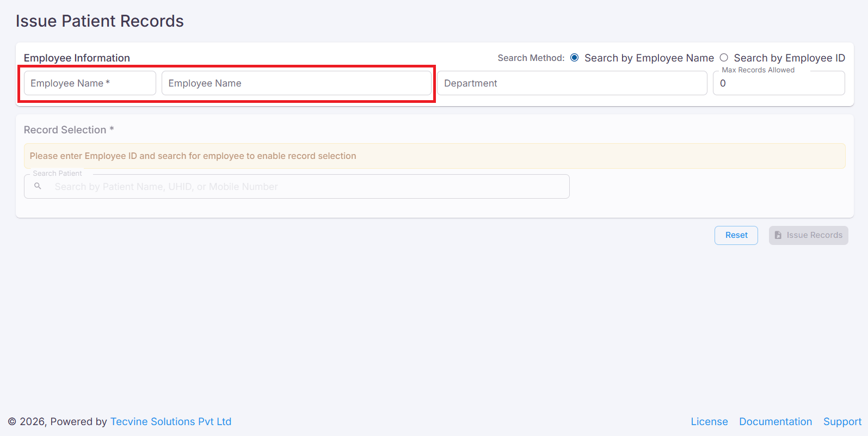Focus the wide Employee Name field without asterisk
Image resolution: width=868 pixels, height=436 pixels.
coord(297,83)
